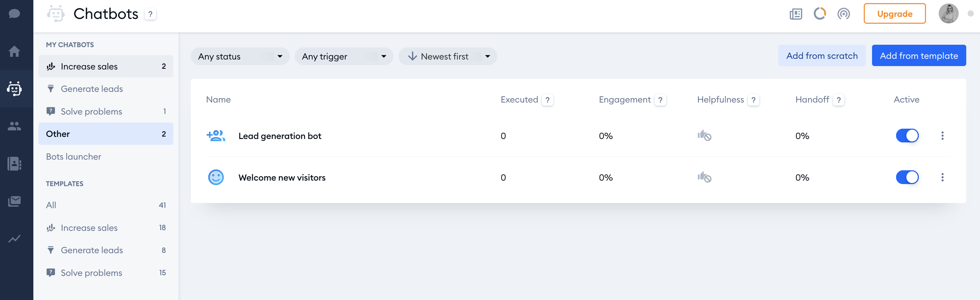Open the Welcome new visitors name

(x=282, y=178)
